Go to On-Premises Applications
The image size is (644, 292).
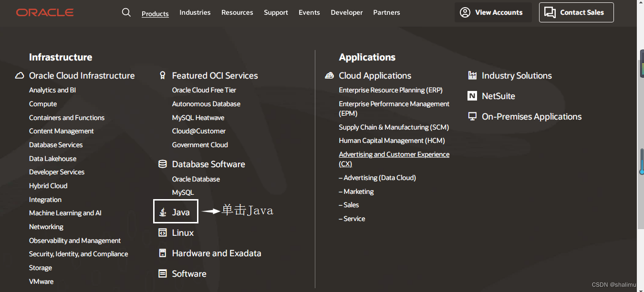point(532,117)
